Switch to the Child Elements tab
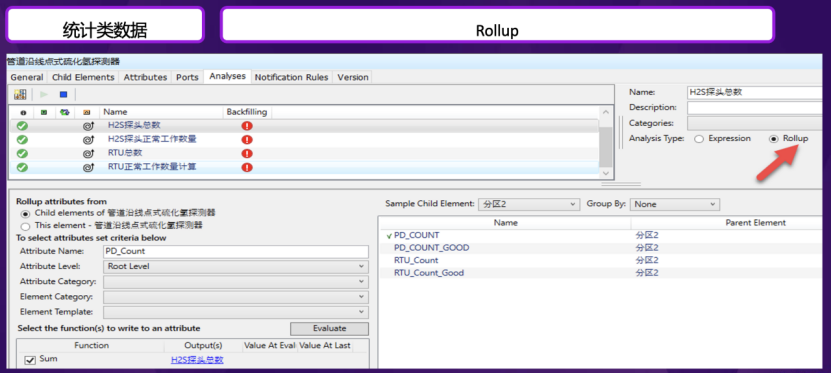Image resolution: width=831 pixels, height=373 pixels. pos(83,77)
